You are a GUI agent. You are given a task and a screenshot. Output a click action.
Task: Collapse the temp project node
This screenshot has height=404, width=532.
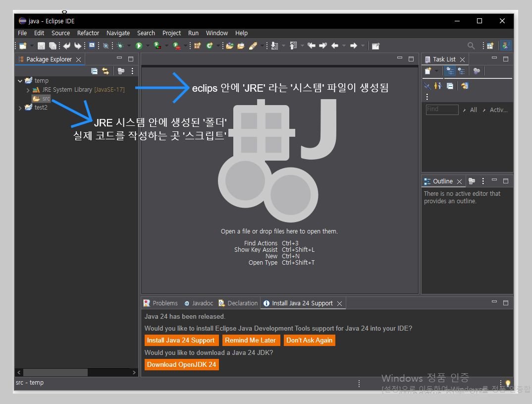tap(20, 81)
